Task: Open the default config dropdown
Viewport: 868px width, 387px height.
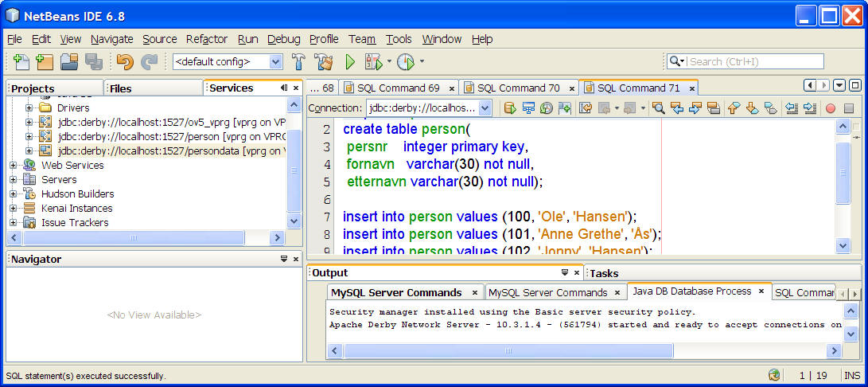Action: (275, 62)
